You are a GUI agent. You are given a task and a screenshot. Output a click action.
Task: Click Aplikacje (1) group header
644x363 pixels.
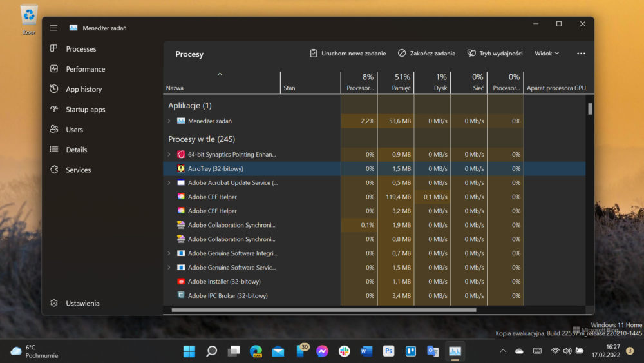coord(190,106)
